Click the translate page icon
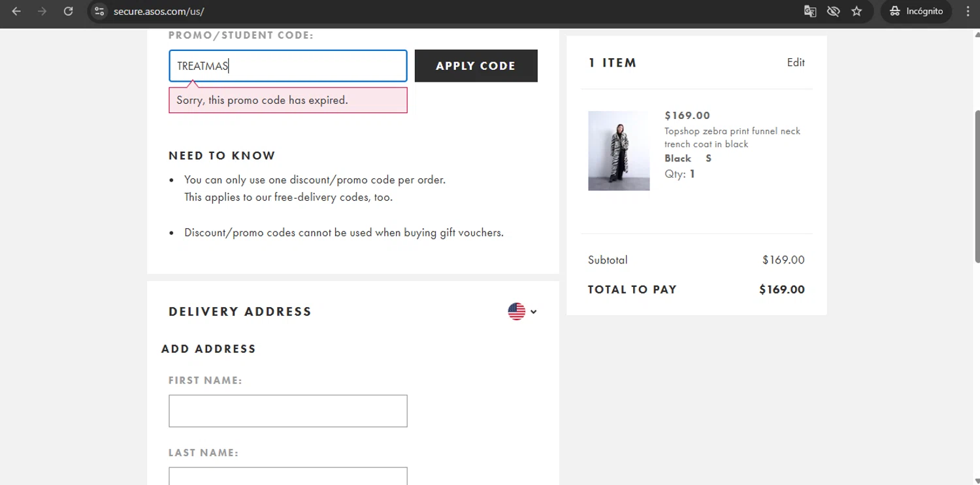Image resolution: width=980 pixels, height=485 pixels. [810, 11]
